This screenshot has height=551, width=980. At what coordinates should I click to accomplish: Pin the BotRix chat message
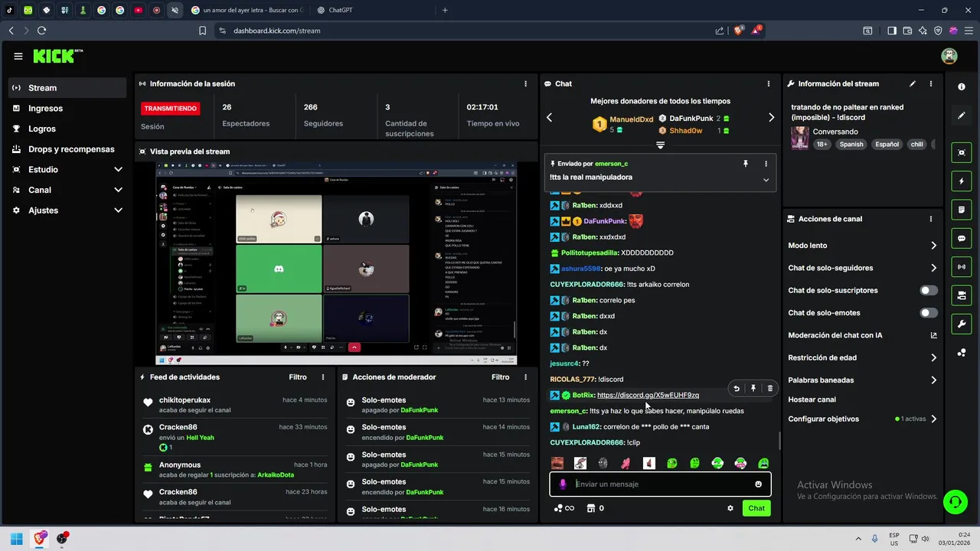(753, 389)
